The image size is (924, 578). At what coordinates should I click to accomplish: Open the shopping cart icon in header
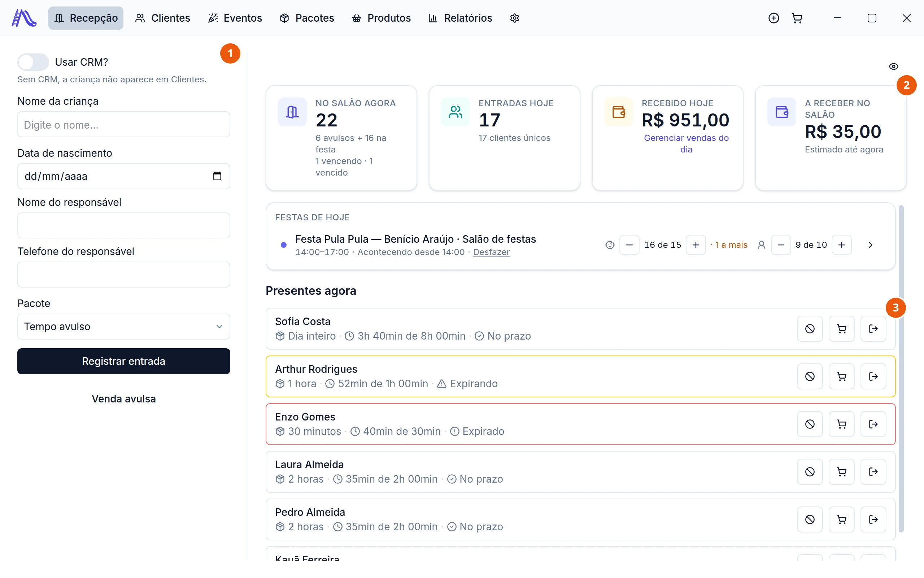click(x=797, y=18)
